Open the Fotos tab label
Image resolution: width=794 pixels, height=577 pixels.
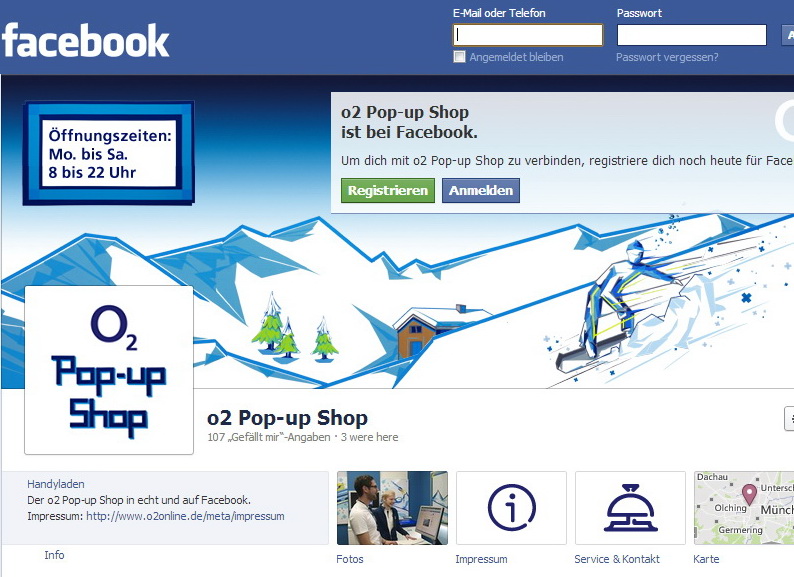[x=350, y=559]
